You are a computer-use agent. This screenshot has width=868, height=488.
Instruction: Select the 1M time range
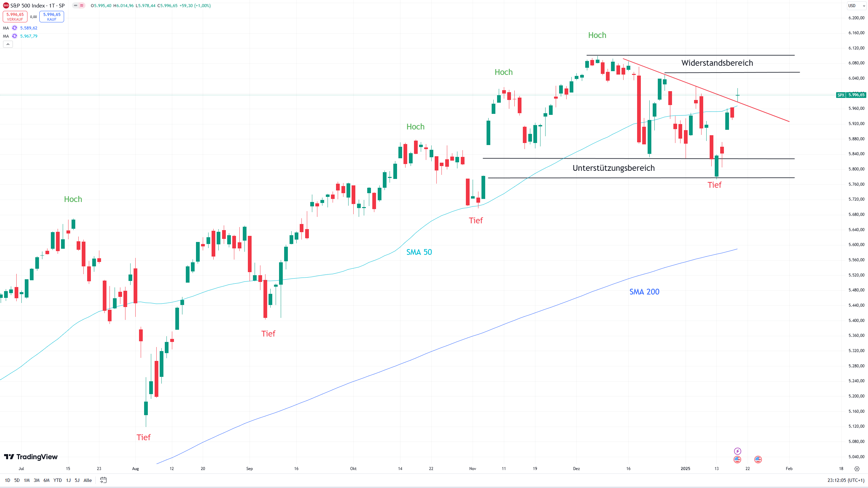click(27, 480)
